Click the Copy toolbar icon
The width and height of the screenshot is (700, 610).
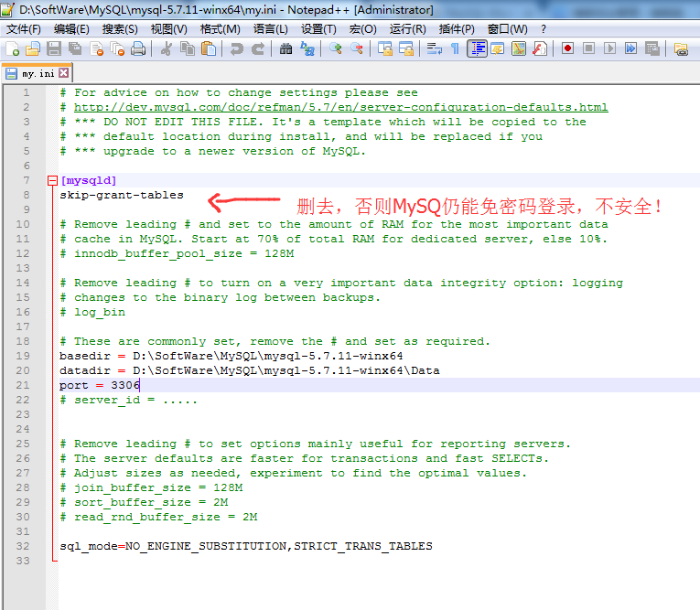188,48
